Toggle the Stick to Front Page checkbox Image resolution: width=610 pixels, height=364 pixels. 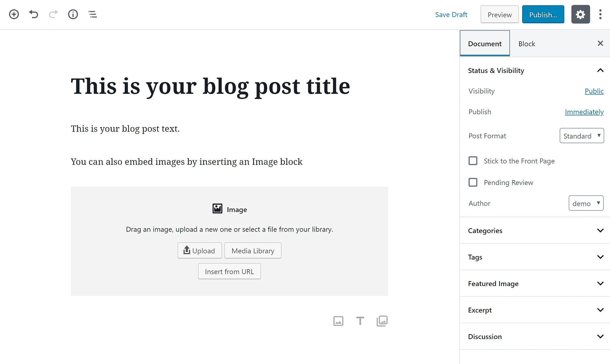tap(473, 161)
